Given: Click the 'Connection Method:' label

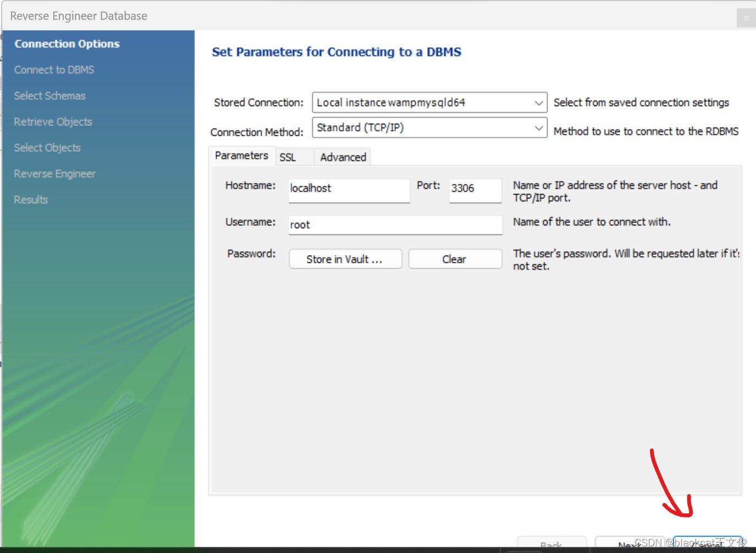Looking at the screenshot, I should point(257,132).
